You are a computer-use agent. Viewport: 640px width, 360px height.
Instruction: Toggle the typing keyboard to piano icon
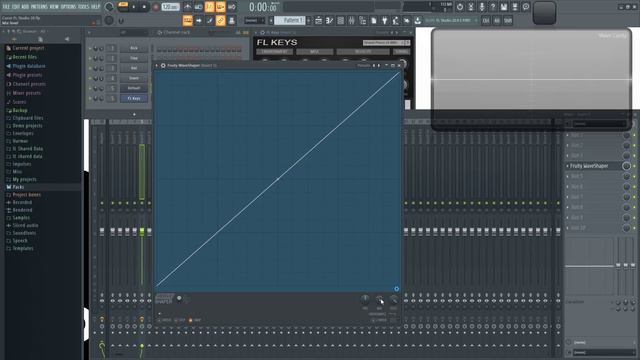187,20
